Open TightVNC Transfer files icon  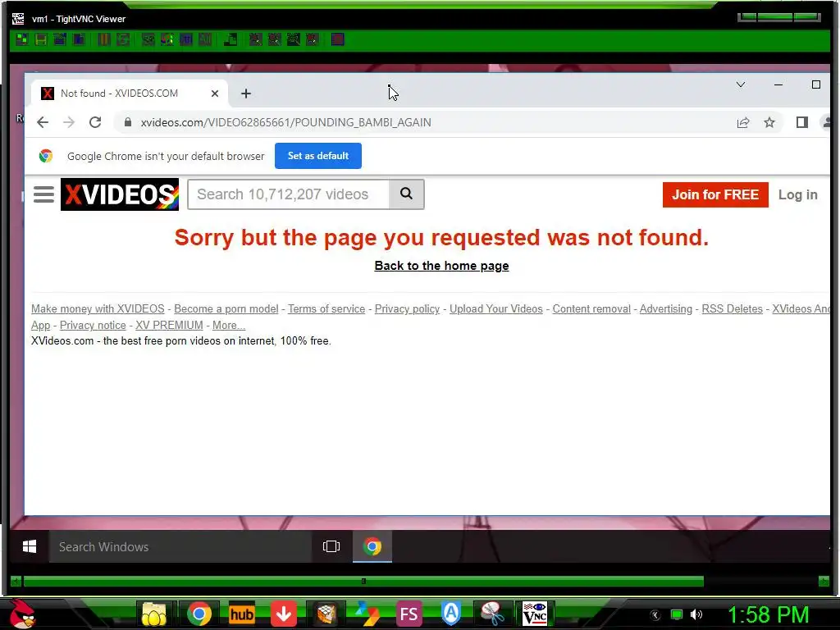click(231, 39)
